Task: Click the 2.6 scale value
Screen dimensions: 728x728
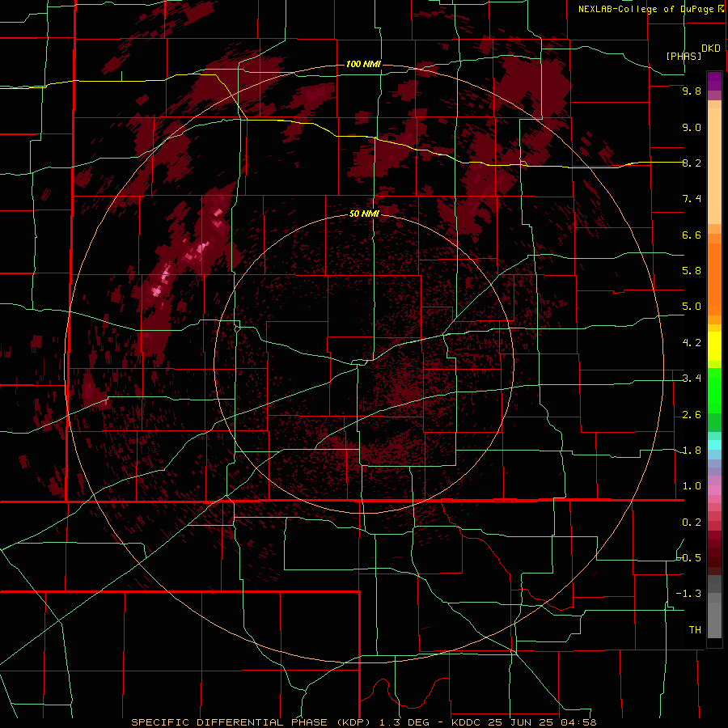Action: tap(692, 415)
